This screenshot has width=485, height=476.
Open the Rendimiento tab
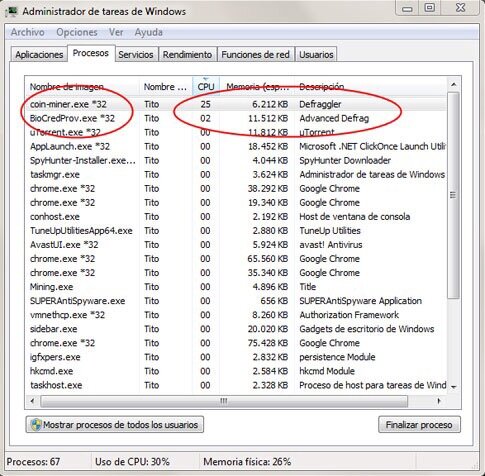coord(187,55)
